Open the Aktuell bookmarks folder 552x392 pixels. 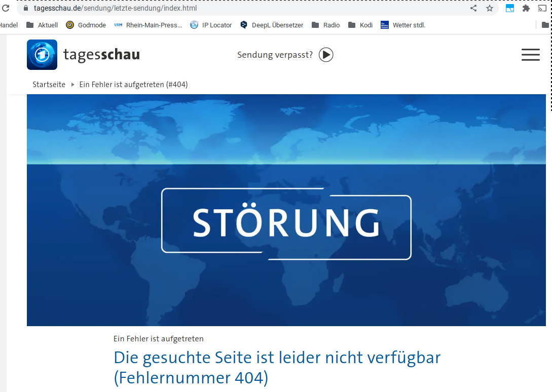pos(42,25)
